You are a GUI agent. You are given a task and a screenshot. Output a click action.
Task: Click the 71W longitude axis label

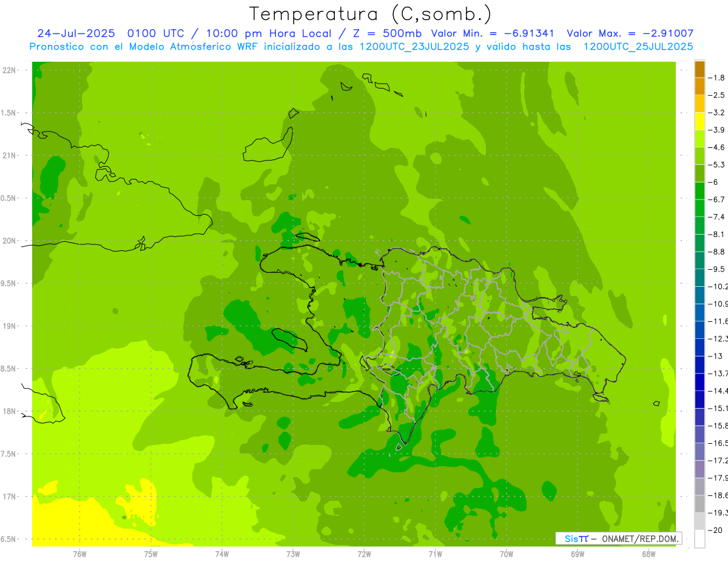click(x=435, y=554)
